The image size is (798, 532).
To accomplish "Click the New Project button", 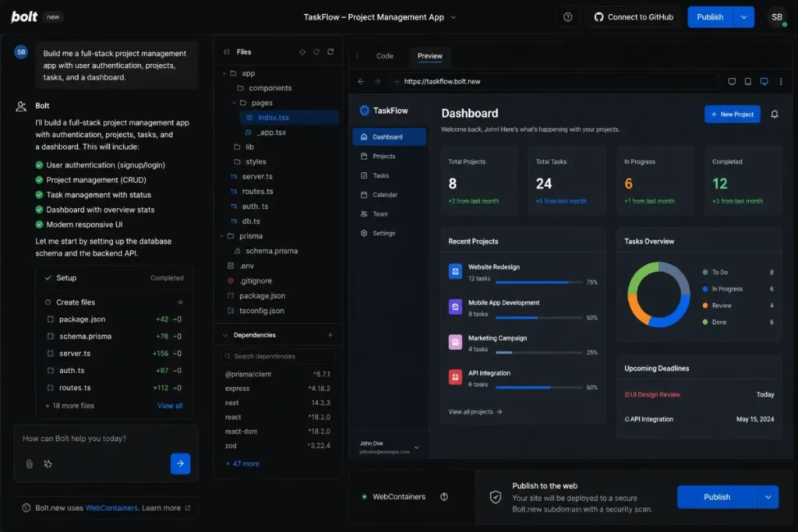I will (732, 115).
